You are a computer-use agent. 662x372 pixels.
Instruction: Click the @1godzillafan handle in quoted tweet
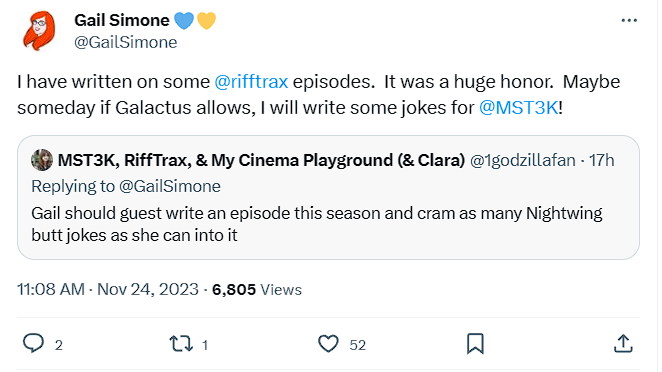coord(523,160)
